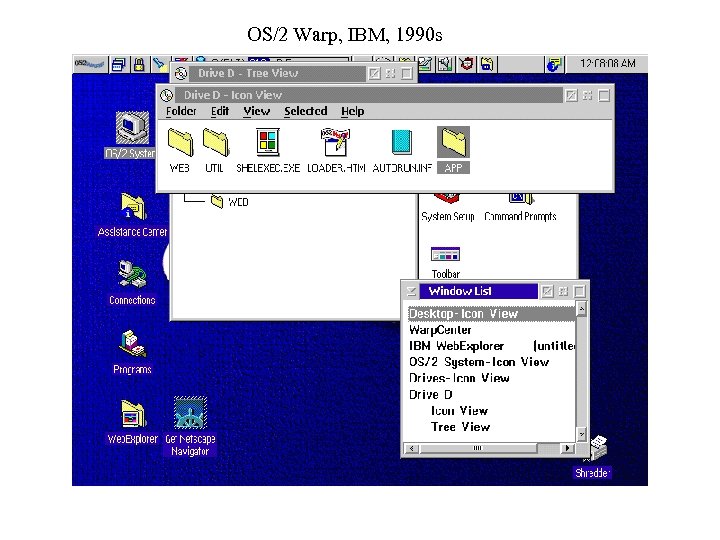Click the Drive D - Tree View title bar
Screen dimensions: 720x540
tap(278, 73)
